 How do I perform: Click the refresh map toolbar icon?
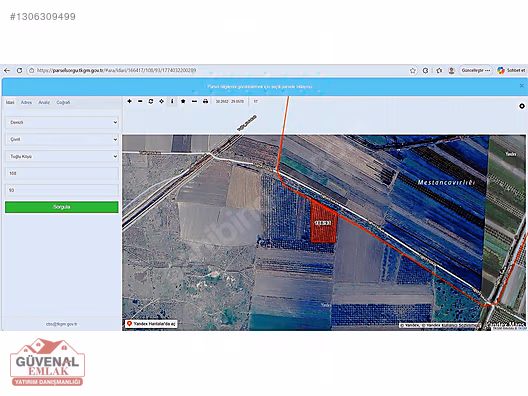coord(151,101)
